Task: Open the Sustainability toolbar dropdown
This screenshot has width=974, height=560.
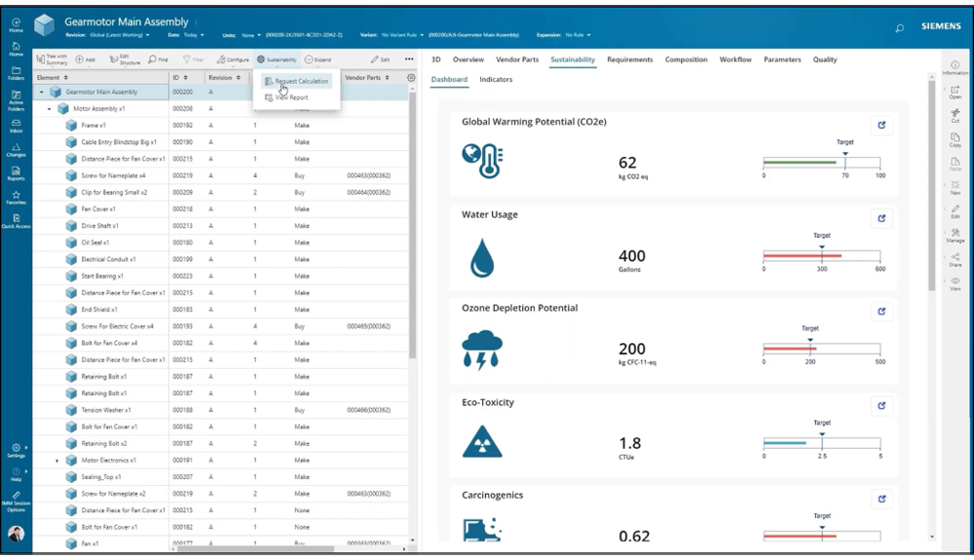Action: (x=277, y=59)
